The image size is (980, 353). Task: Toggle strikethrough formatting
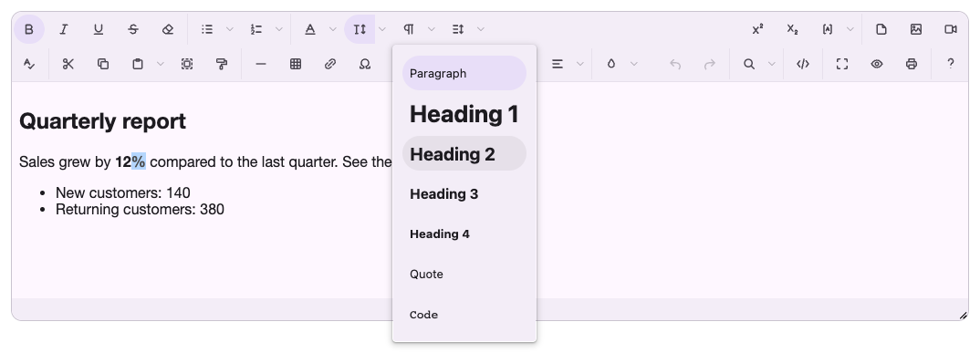(133, 29)
